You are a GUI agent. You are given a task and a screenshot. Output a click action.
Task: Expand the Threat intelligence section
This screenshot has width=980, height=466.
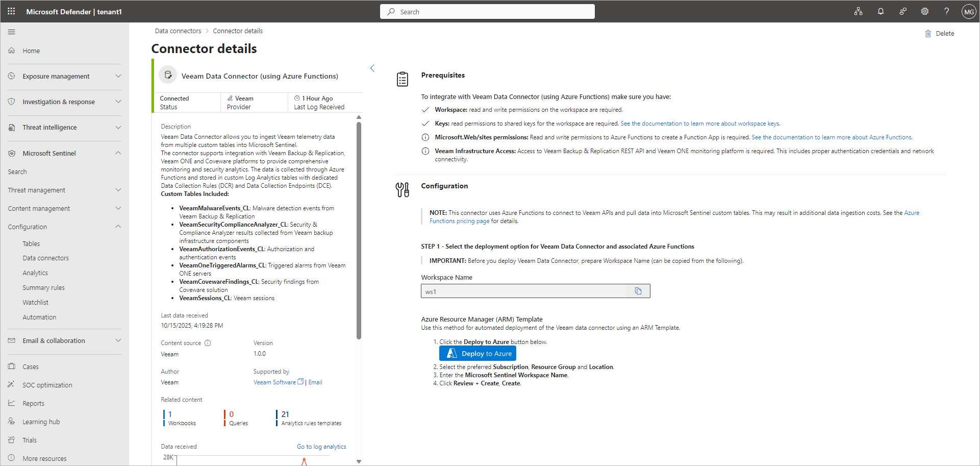118,127
